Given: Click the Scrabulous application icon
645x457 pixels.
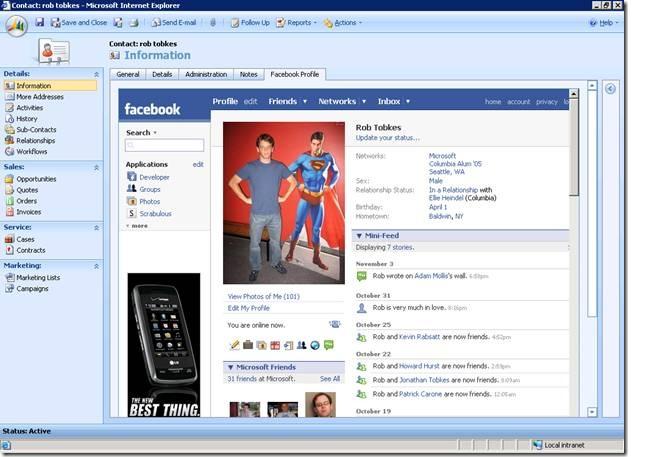Looking at the screenshot, I should tap(131, 213).
